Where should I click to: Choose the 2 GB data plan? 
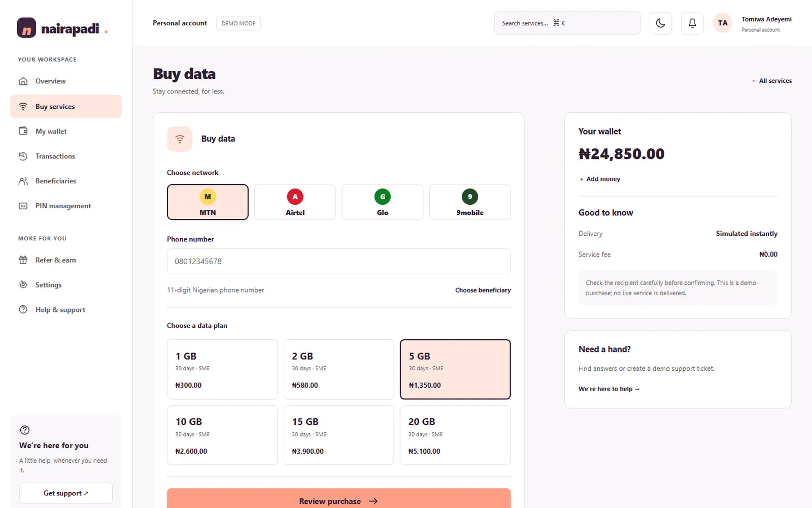point(339,369)
